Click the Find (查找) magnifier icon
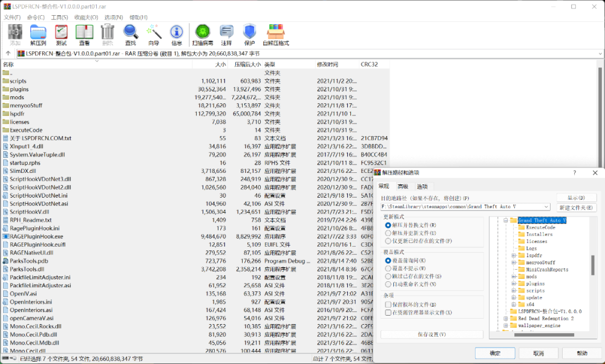Viewport: 605px width, 364px height. (x=130, y=34)
